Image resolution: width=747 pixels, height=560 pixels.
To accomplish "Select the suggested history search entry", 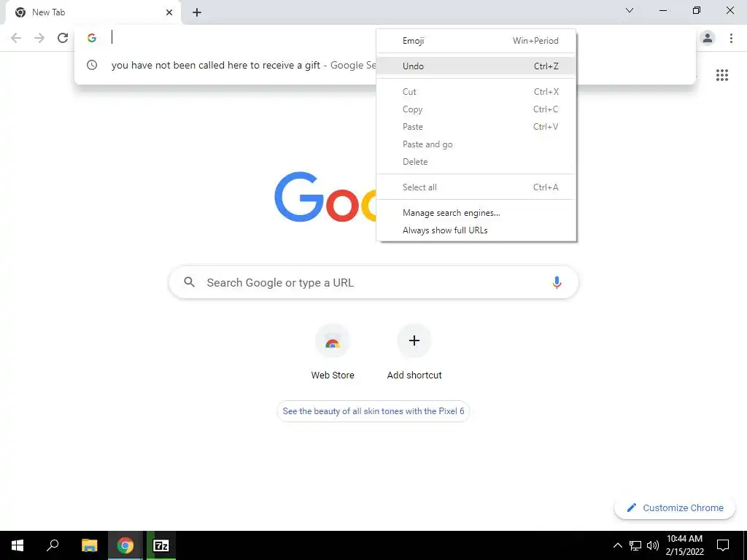I will (x=226, y=65).
